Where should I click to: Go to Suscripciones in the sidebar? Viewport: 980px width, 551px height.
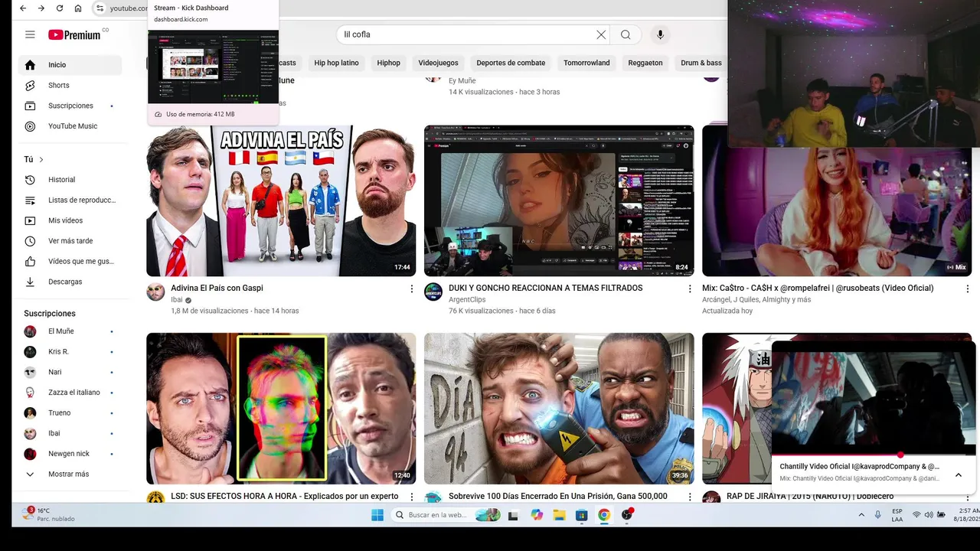70,106
